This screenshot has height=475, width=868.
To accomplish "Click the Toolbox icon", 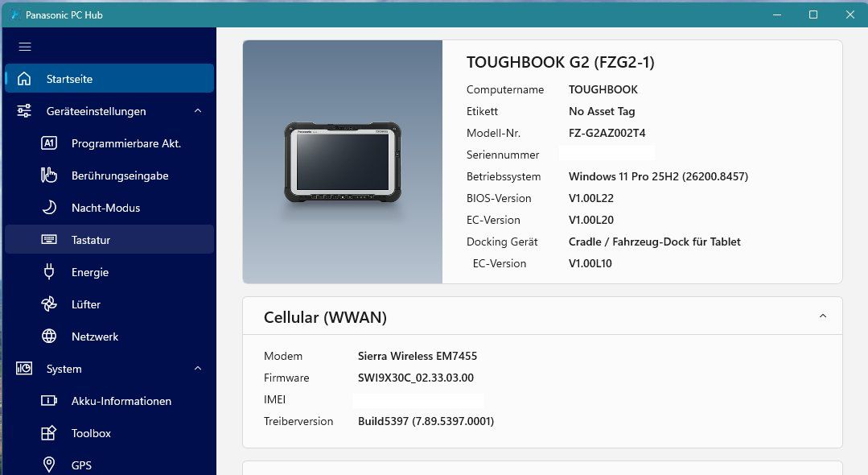I will click(x=49, y=432).
